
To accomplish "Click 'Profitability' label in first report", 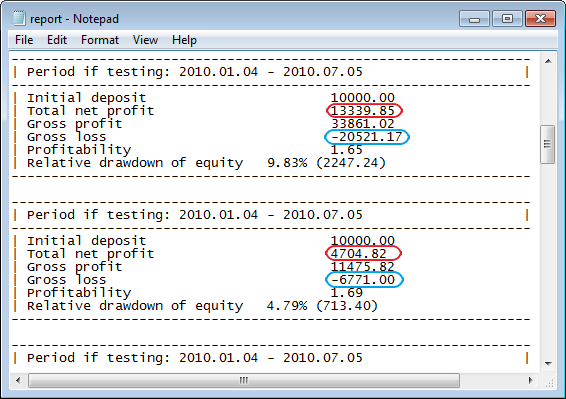I will pyautogui.click(x=79, y=150).
